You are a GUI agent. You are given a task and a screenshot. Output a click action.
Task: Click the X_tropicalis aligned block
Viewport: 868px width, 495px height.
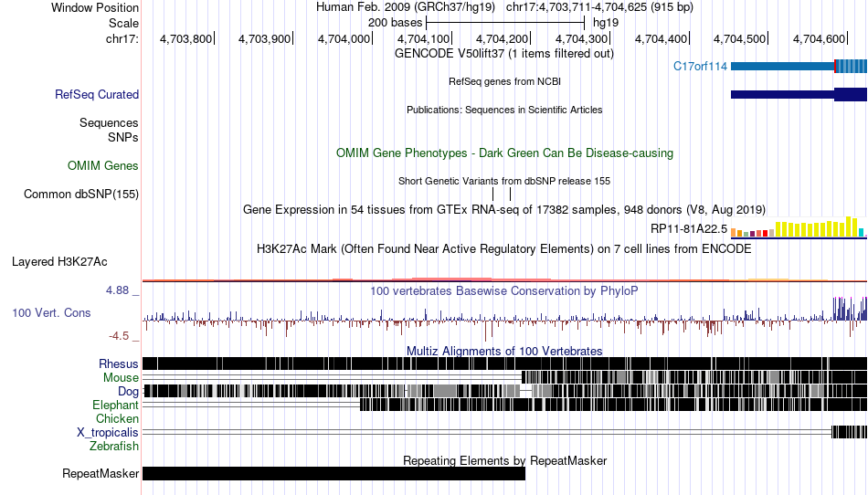point(849,432)
